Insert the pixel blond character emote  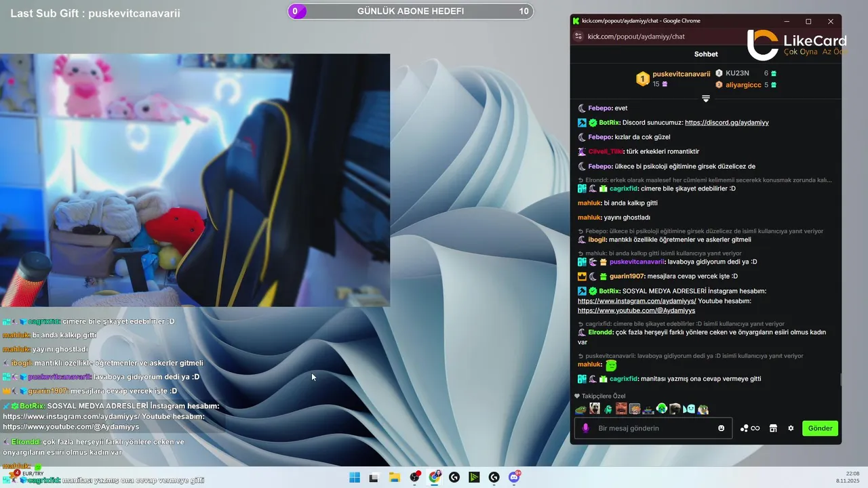635,409
